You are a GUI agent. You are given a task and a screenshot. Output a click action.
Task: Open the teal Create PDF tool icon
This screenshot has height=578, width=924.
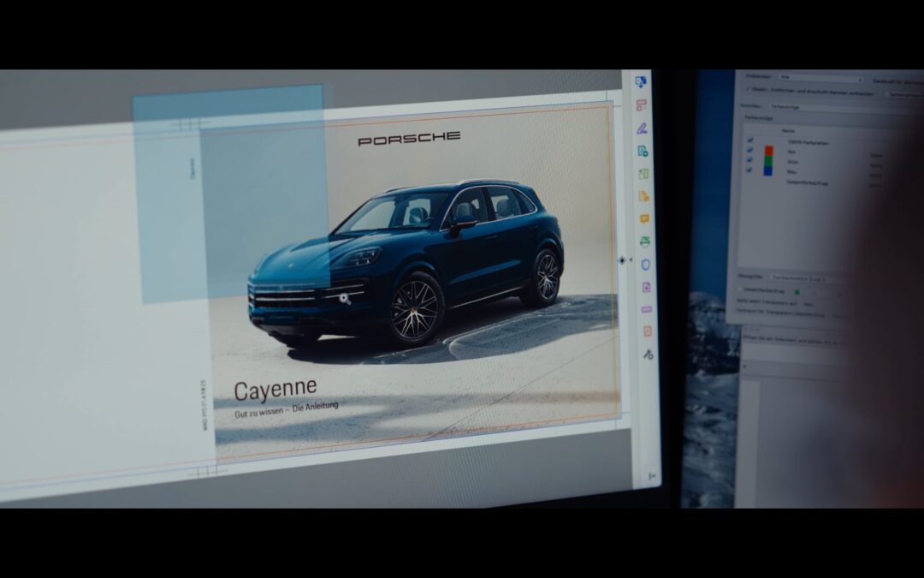coord(643,151)
